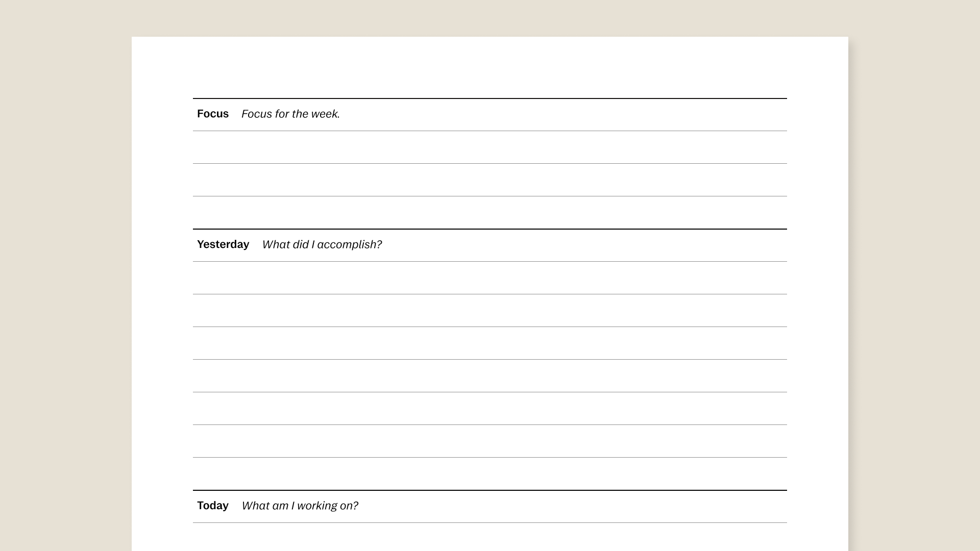Viewport: 980px width, 551px height.
Task: Click the beige background right of the page
Action: [x=914, y=275]
